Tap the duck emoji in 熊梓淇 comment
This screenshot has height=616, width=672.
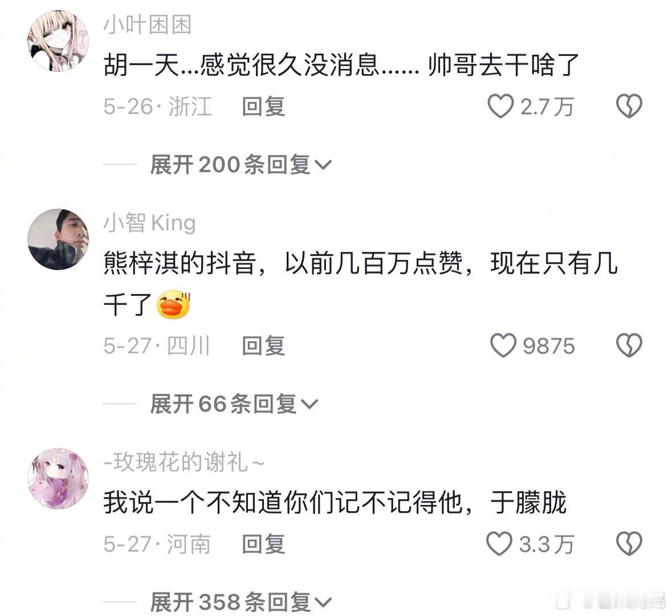(x=174, y=304)
